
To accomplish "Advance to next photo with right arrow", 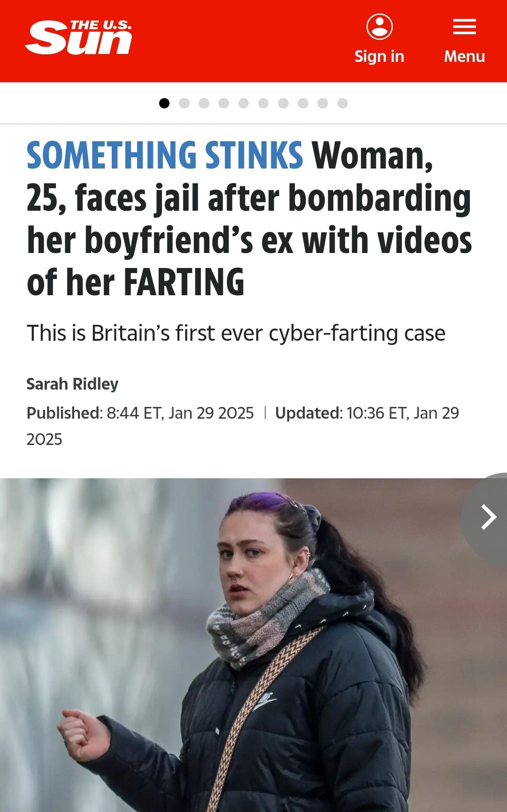I will pos(488,517).
